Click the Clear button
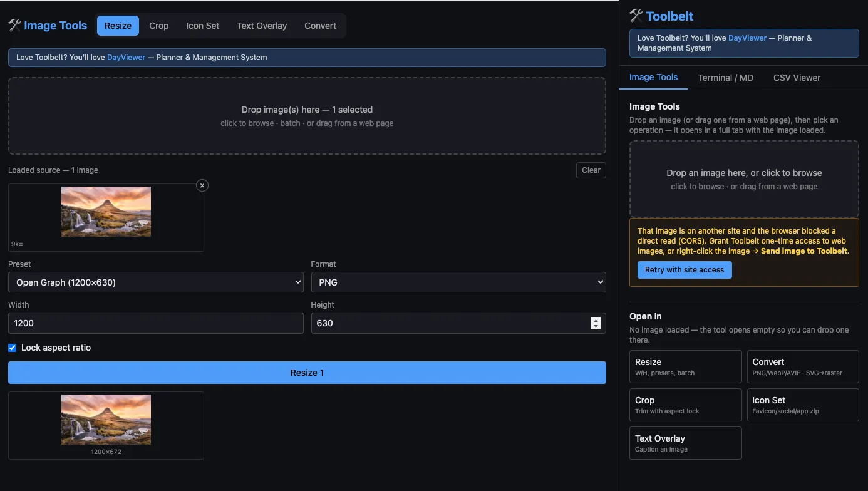This screenshot has width=868, height=491. click(591, 170)
